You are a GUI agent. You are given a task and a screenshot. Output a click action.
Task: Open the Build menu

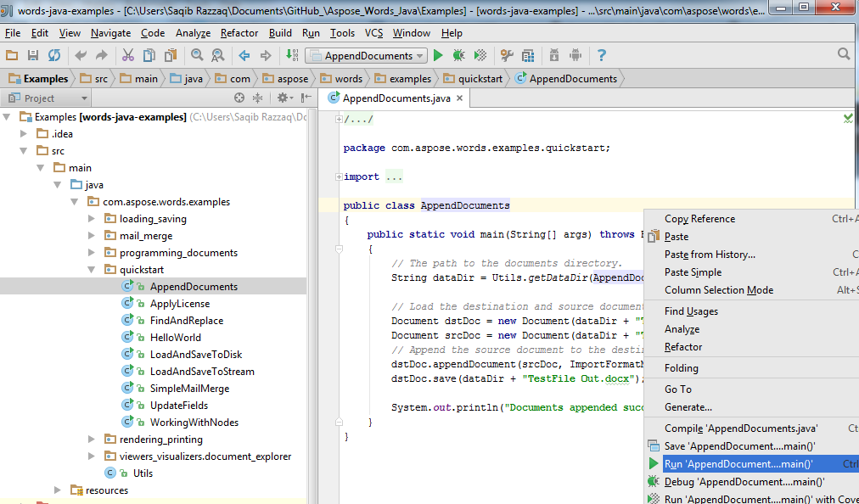pyautogui.click(x=280, y=33)
